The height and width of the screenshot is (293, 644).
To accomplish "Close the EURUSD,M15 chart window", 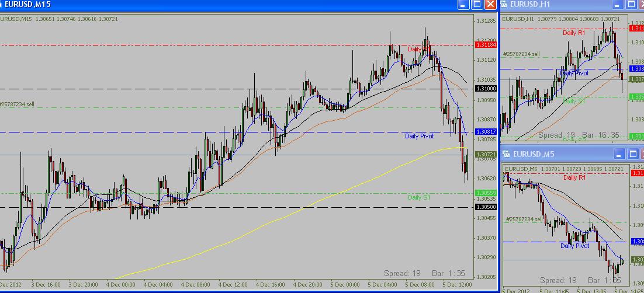I will point(490,5).
